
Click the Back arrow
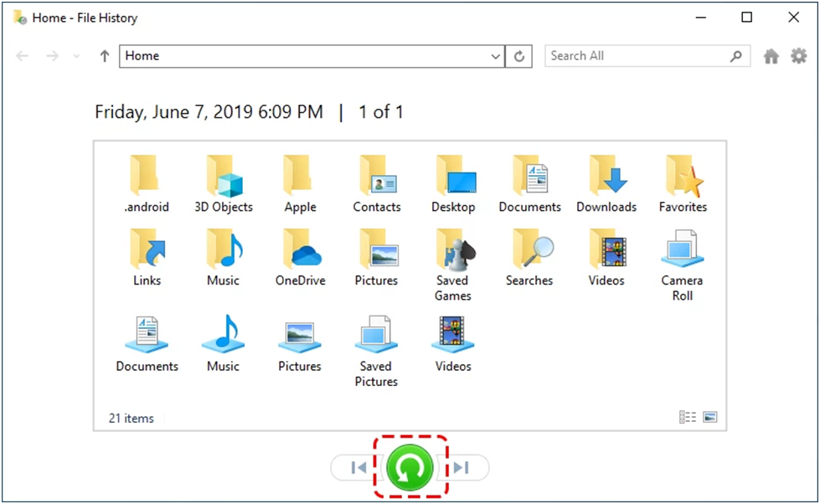pyautogui.click(x=22, y=56)
